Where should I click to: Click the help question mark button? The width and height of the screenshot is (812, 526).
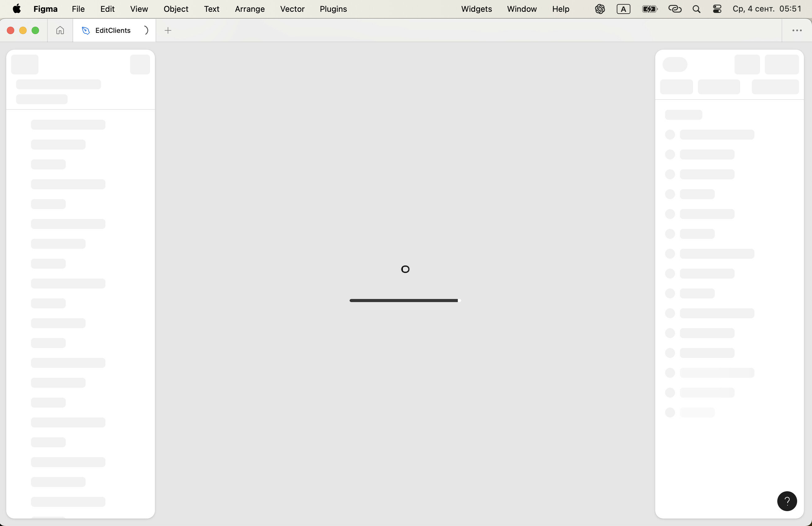click(788, 501)
